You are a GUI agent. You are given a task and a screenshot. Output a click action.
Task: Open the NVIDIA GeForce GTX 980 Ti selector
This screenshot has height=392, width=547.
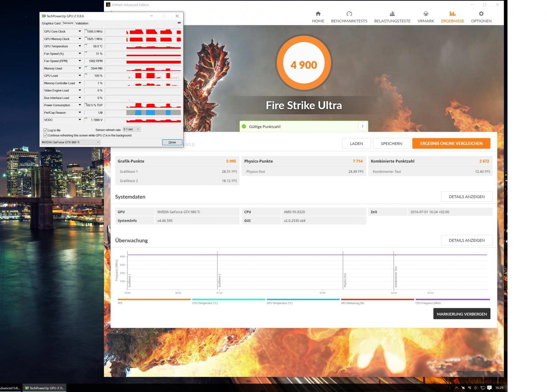(70, 142)
